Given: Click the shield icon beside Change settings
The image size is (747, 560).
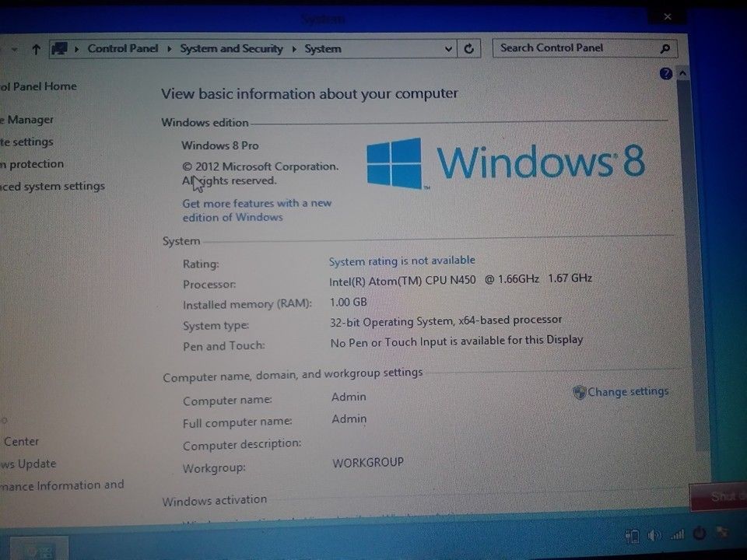Looking at the screenshot, I should 579,393.
